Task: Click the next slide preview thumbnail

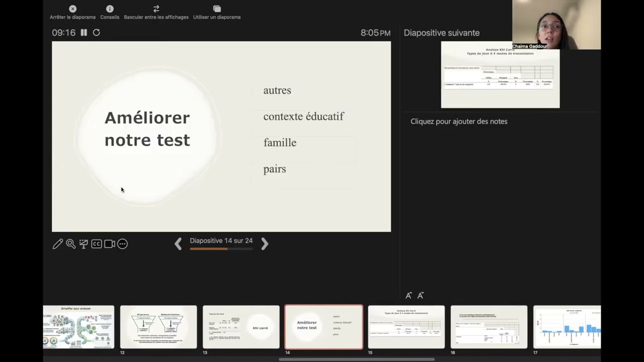Action: 500,75
